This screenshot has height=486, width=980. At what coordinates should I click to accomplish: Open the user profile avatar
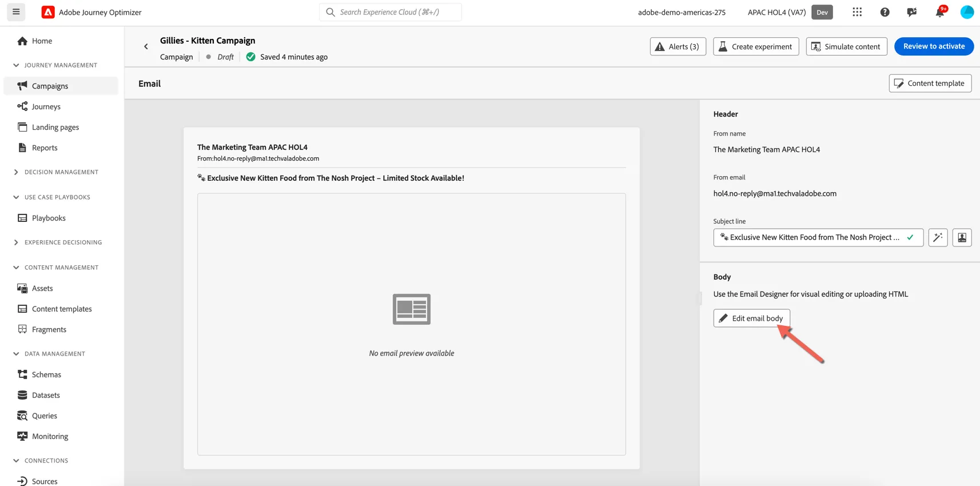pos(967,12)
